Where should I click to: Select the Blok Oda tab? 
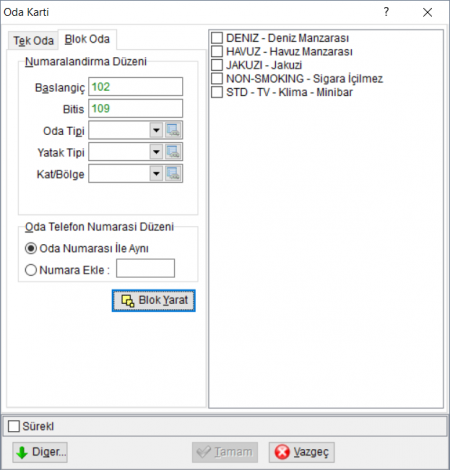tap(87, 39)
